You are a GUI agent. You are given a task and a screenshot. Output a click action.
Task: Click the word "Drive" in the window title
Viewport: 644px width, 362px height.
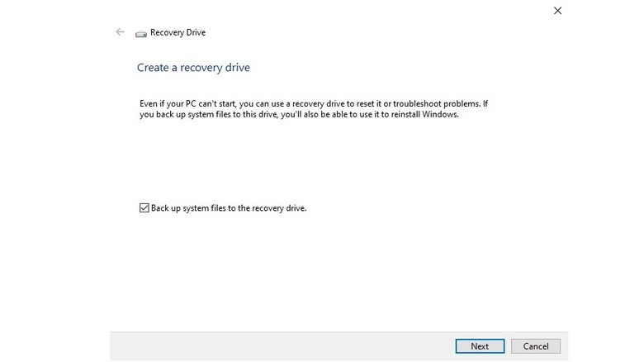coord(195,33)
